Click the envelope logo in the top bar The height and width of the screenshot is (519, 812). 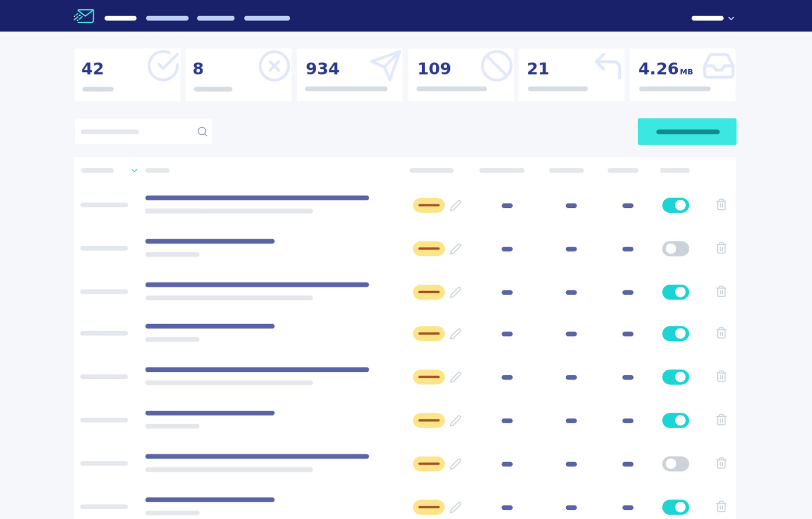point(84,16)
